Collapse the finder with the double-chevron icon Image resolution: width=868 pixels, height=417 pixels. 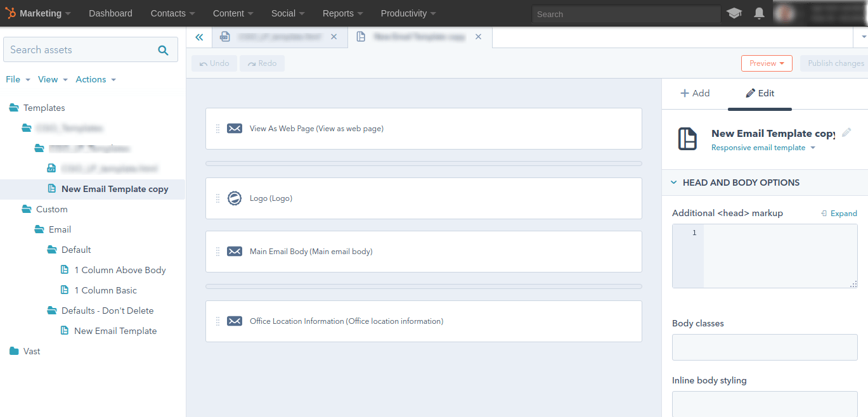(198, 37)
